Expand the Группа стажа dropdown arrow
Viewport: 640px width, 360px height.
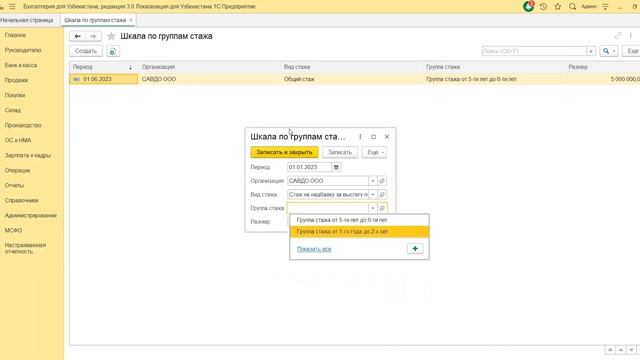coord(373,208)
